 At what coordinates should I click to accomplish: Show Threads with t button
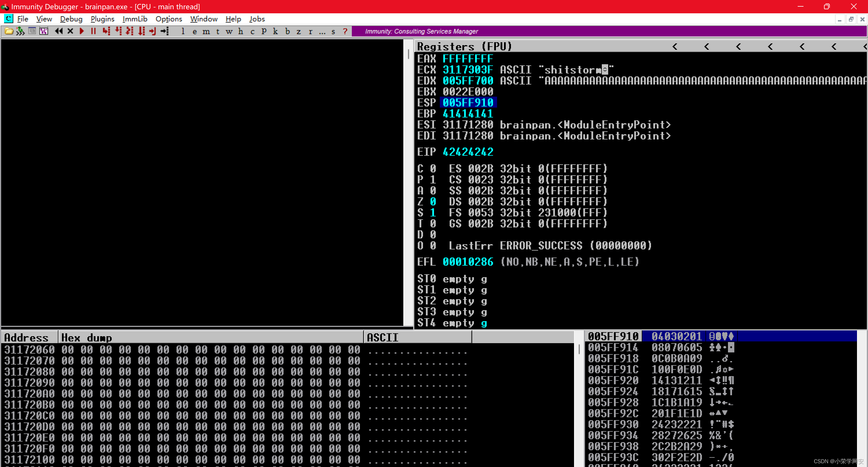pos(218,31)
